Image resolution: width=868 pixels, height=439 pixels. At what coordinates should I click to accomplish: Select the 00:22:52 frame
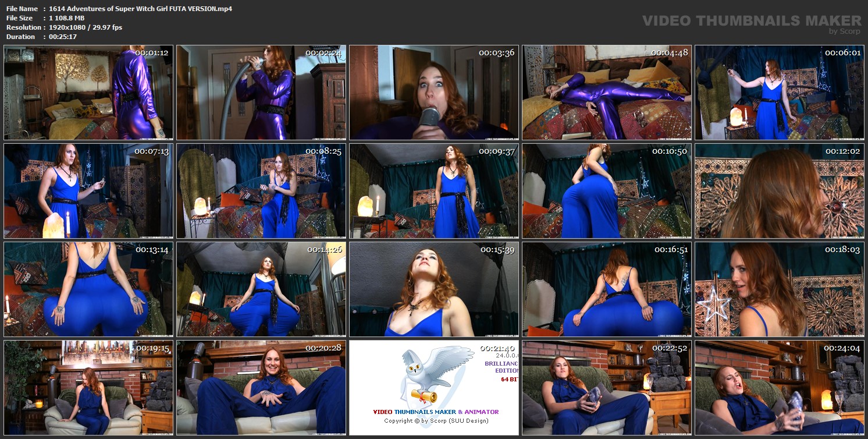point(607,388)
